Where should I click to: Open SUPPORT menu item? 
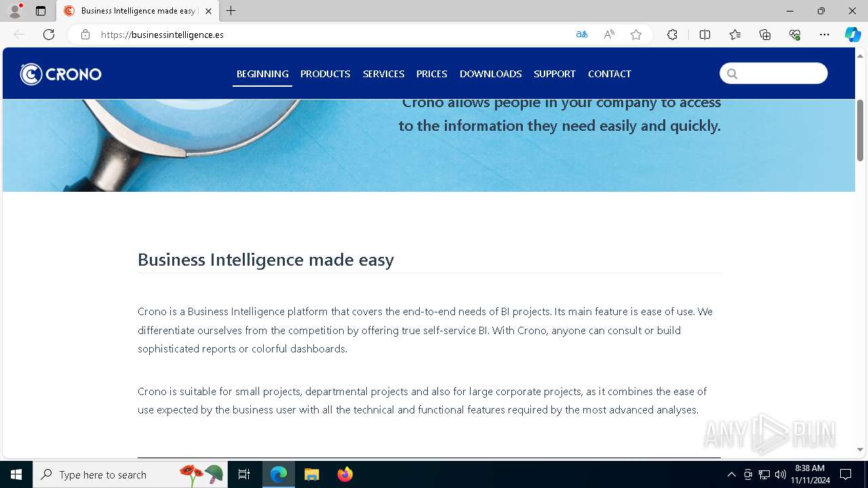(555, 74)
